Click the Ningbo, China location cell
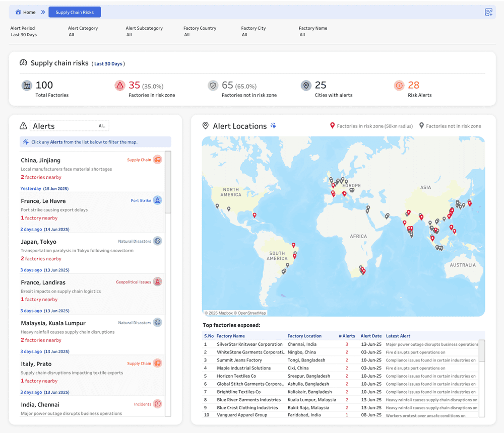 [301, 352]
